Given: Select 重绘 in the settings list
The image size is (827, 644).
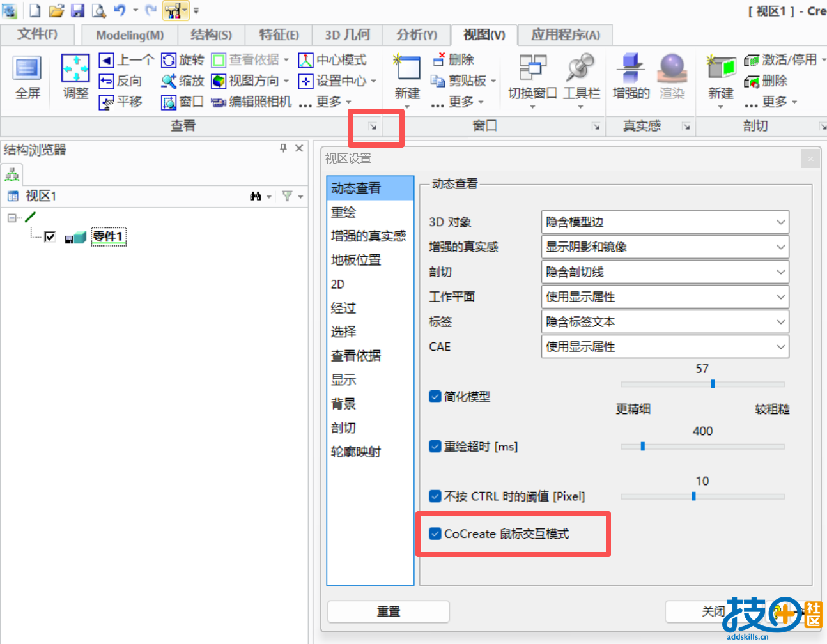Looking at the screenshot, I should click(370, 212).
